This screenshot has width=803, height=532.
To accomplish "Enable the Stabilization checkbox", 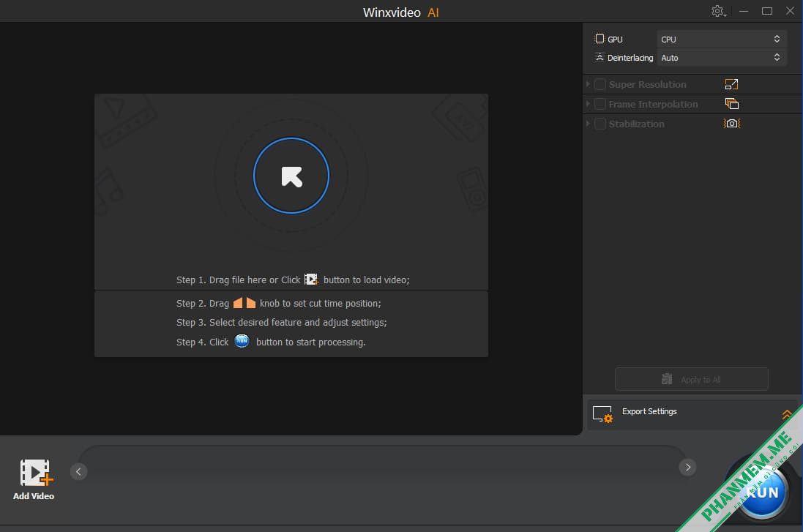I will (x=600, y=124).
